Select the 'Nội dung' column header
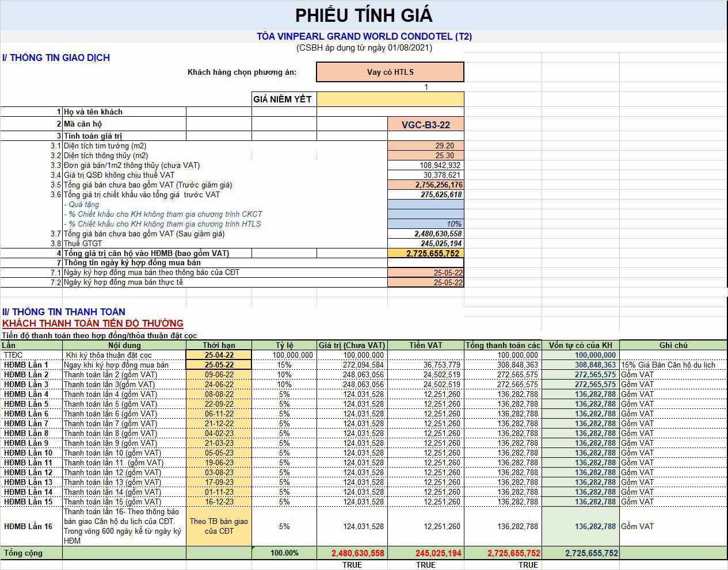 [x=124, y=346]
